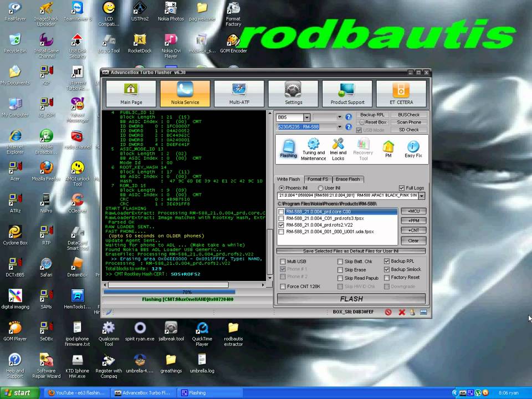
Task: Open the ET CETERA section
Action: 401,93
